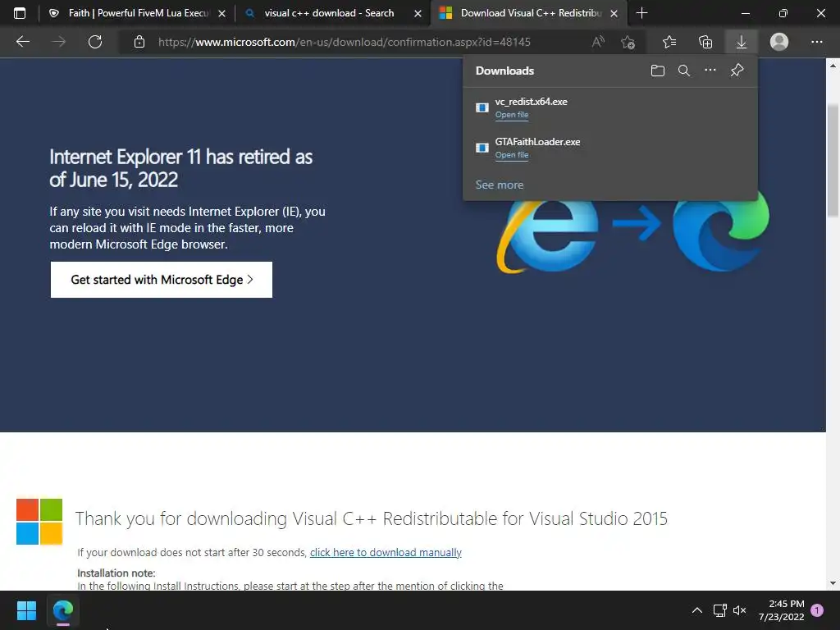Open the tab actions menu icon
The image size is (840, 630).
coord(20,13)
